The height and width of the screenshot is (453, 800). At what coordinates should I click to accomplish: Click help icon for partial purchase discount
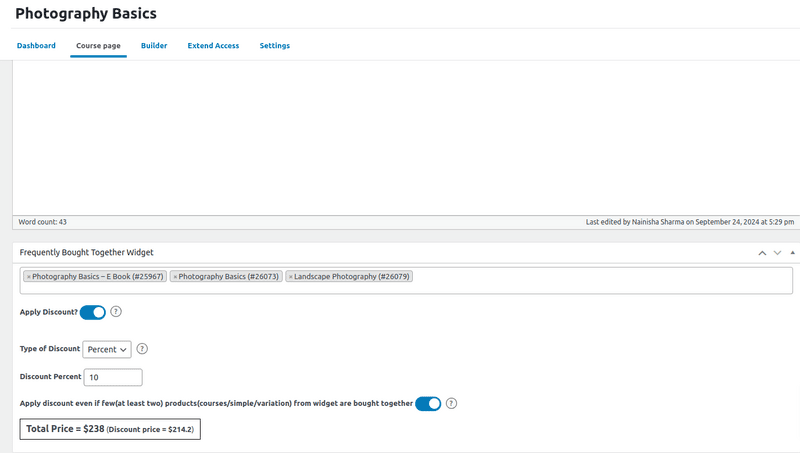pyautogui.click(x=452, y=404)
